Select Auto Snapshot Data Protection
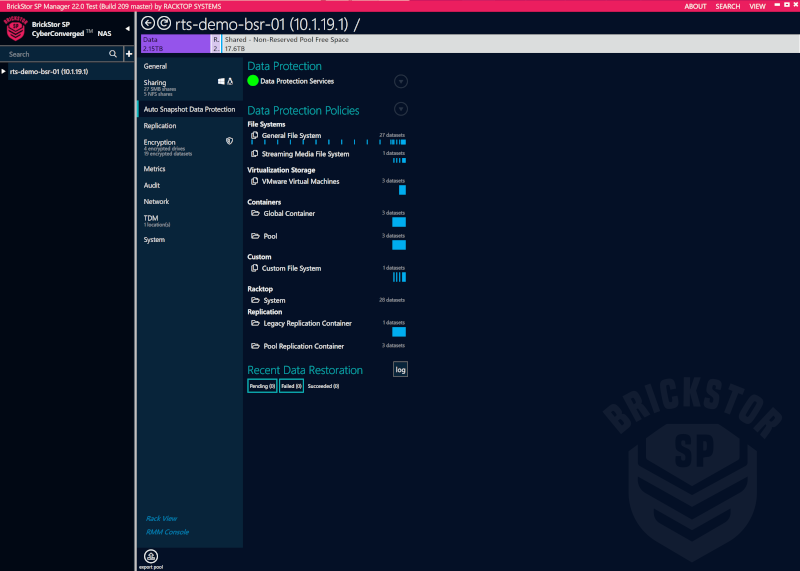The width and height of the screenshot is (800, 571). [189, 109]
